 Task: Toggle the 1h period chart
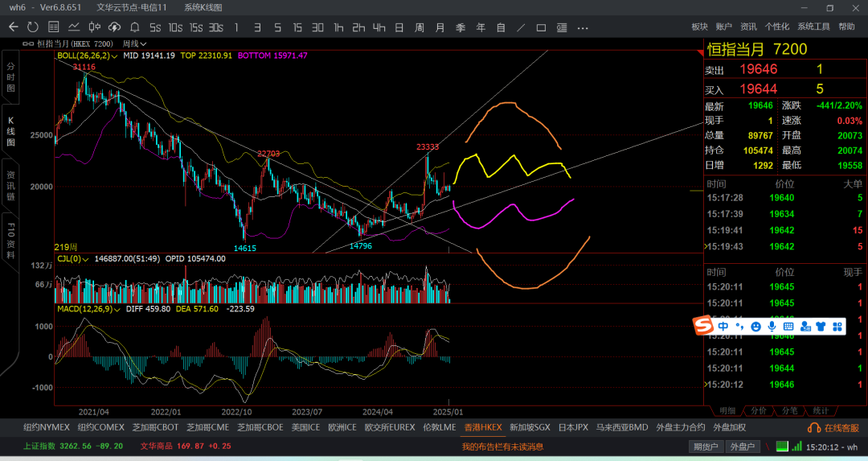tap(338, 27)
